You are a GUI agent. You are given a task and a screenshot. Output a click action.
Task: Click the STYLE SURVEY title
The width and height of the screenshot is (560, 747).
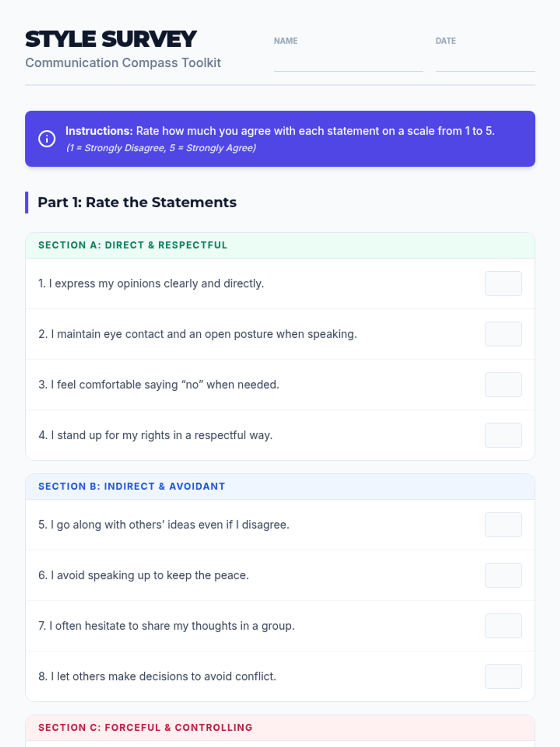click(111, 39)
